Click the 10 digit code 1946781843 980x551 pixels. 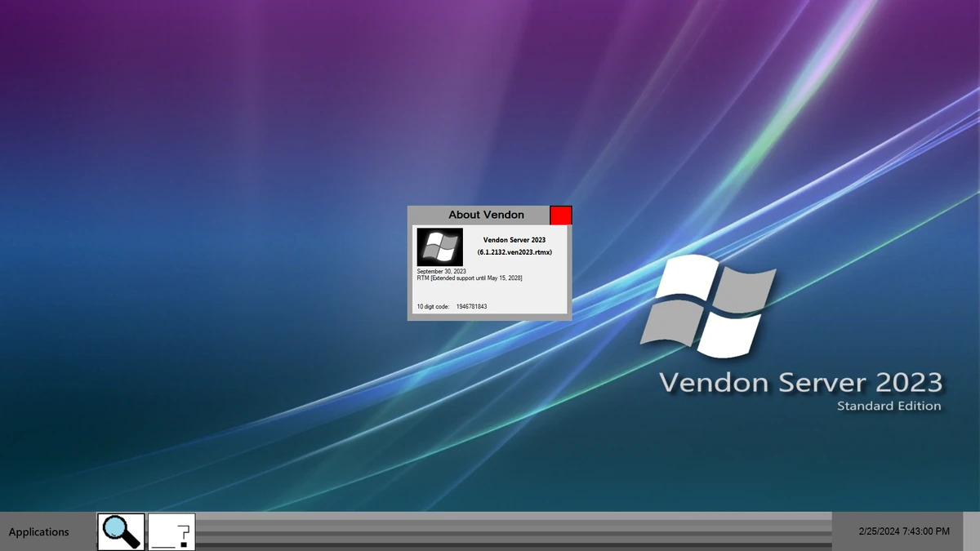coord(470,306)
